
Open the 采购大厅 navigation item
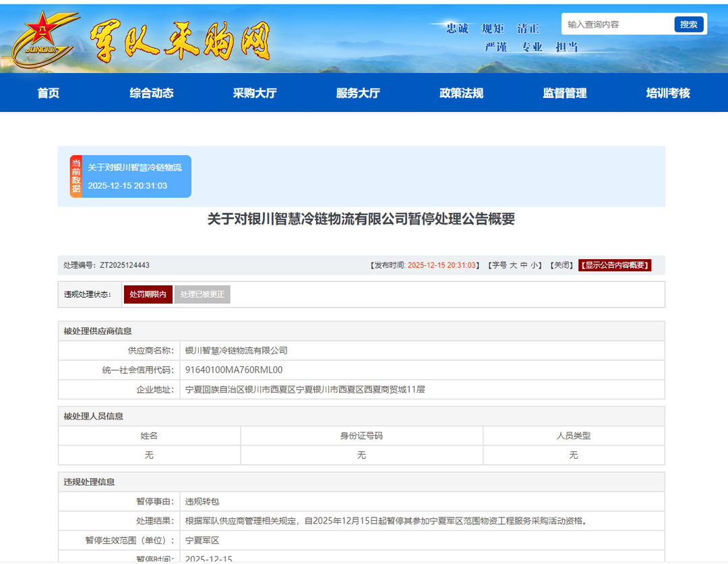(255, 93)
